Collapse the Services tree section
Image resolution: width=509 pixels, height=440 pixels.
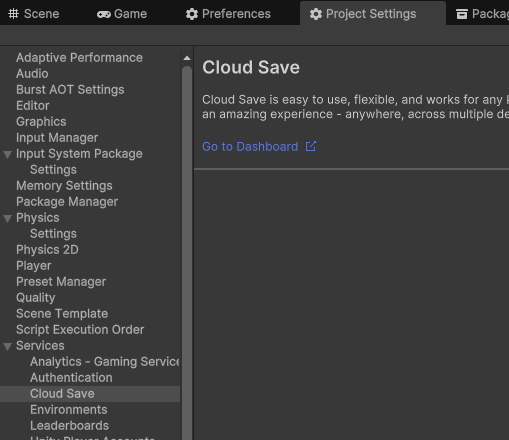7,346
